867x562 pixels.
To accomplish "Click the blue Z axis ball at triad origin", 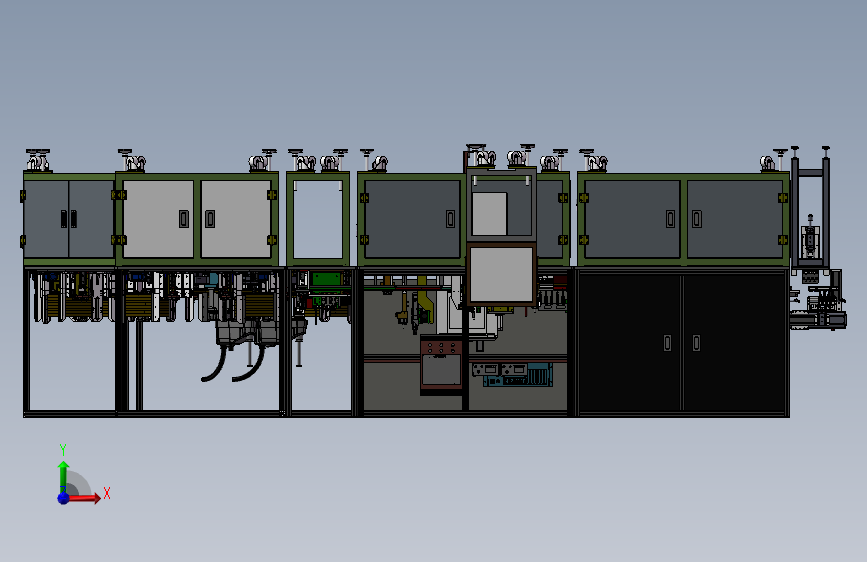I will 64,498.
